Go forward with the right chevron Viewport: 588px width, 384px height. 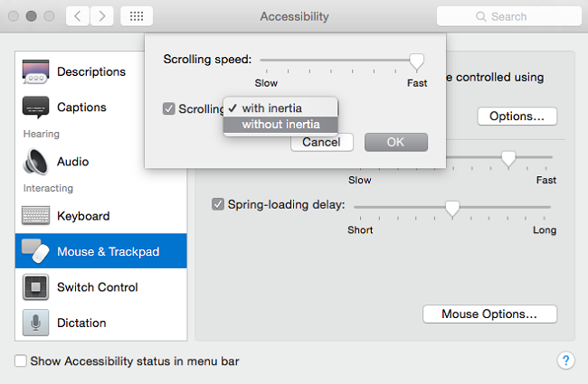click(101, 16)
